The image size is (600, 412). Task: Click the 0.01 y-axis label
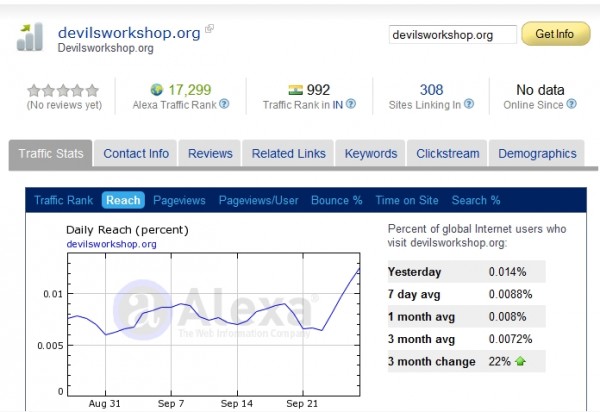(x=53, y=294)
